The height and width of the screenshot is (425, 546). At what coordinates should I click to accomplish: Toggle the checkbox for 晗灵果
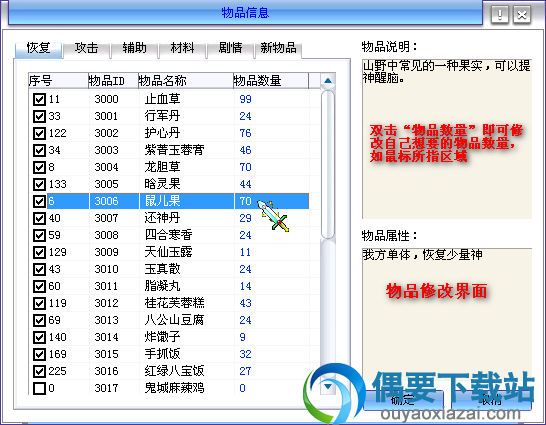[x=39, y=184]
